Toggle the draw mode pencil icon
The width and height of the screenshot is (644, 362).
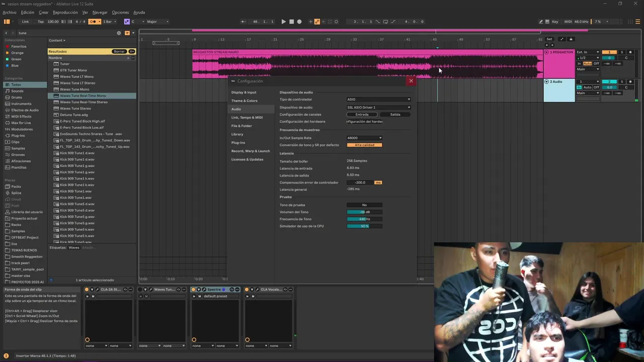pyautogui.click(x=541, y=22)
